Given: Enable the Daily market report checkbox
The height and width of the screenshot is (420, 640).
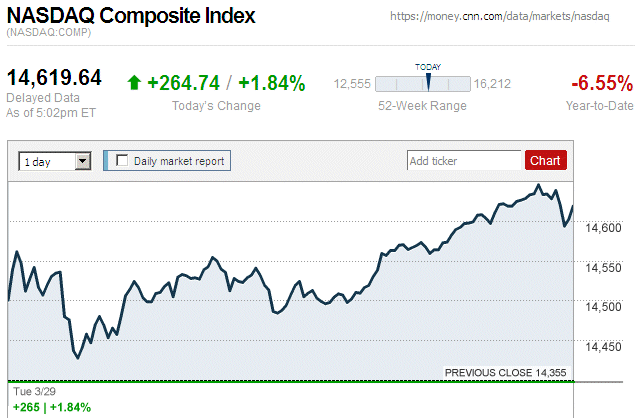Looking at the screenshot, I should click(x=123, y=160).
